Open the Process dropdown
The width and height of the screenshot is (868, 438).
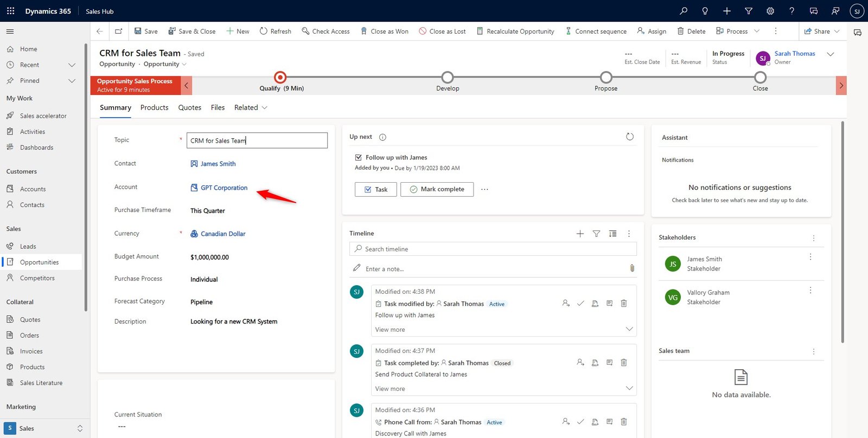coord(738,31)
